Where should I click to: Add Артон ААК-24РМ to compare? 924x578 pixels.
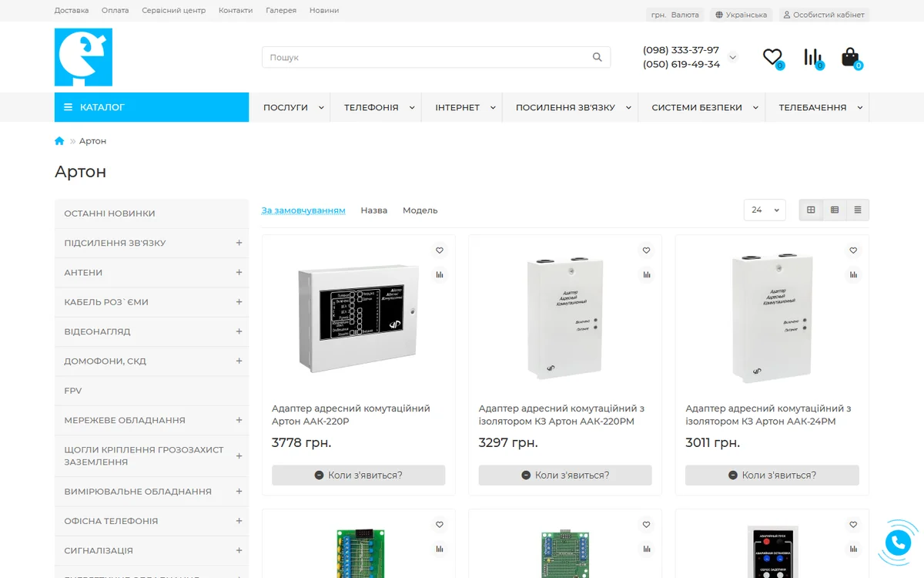pos(853,274)
